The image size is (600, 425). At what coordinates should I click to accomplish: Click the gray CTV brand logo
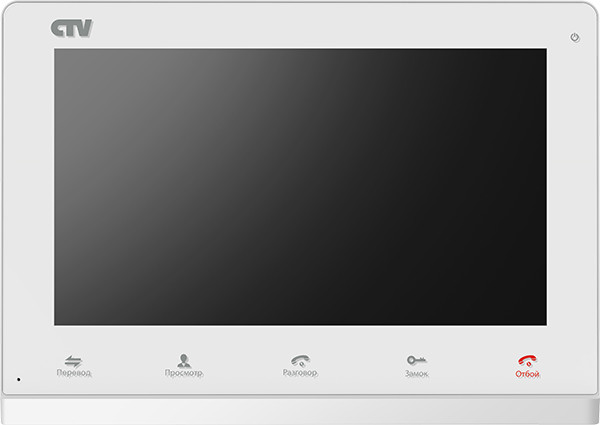coord(72,28)
